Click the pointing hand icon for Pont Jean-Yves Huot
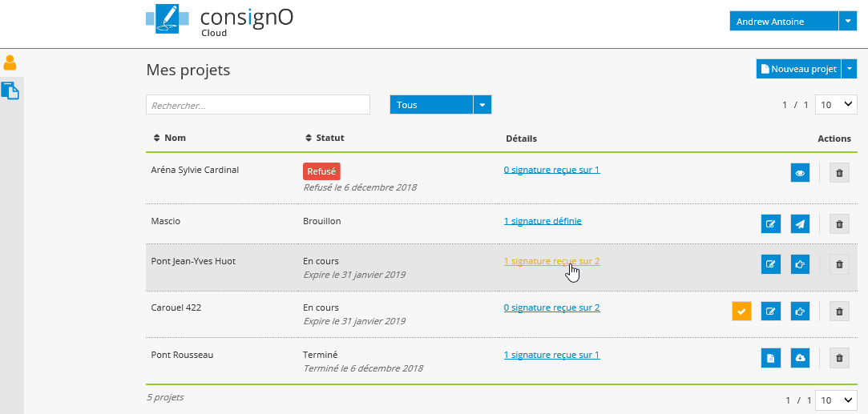 (800, 264)
